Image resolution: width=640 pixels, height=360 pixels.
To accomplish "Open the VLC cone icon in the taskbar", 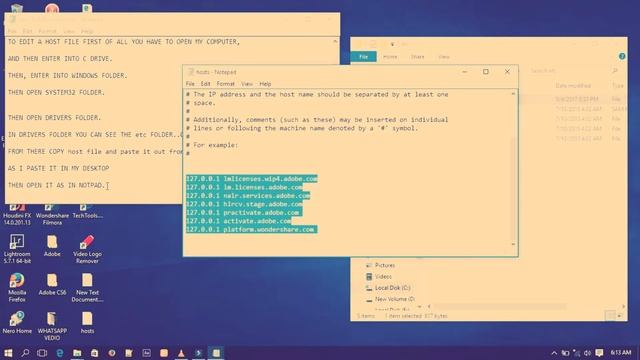I will [x=181, y=353].
